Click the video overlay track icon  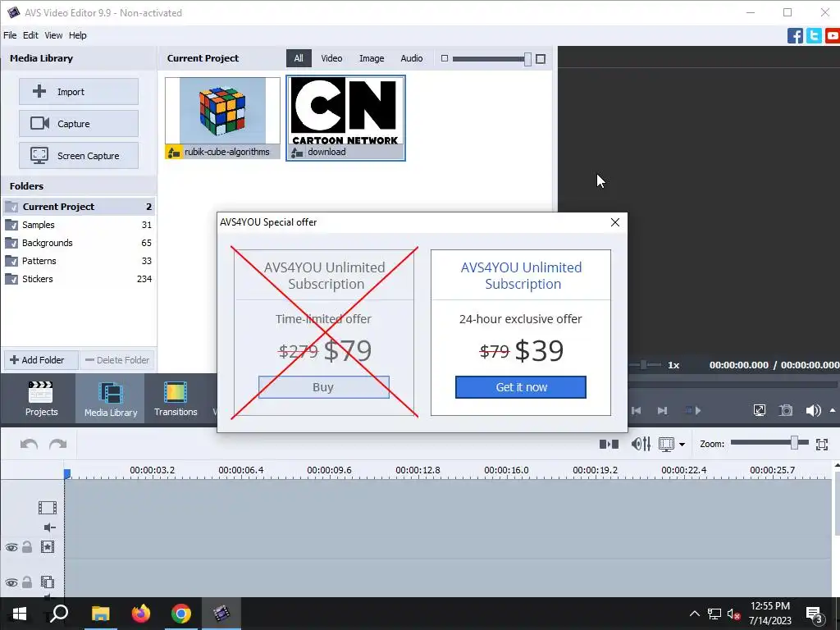coord(48,582)
